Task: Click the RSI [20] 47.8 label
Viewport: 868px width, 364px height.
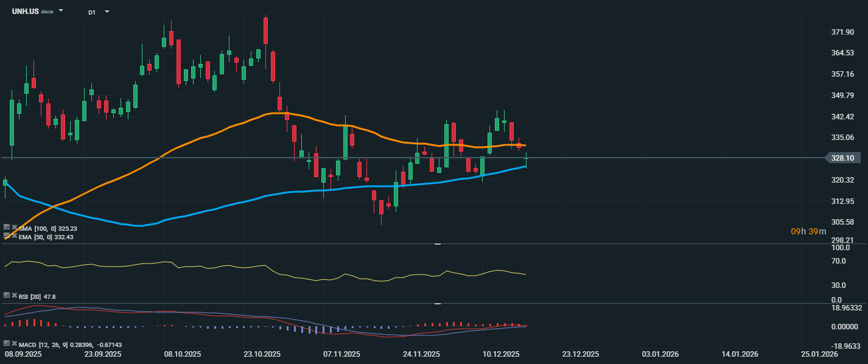Action: coord(37,296)
